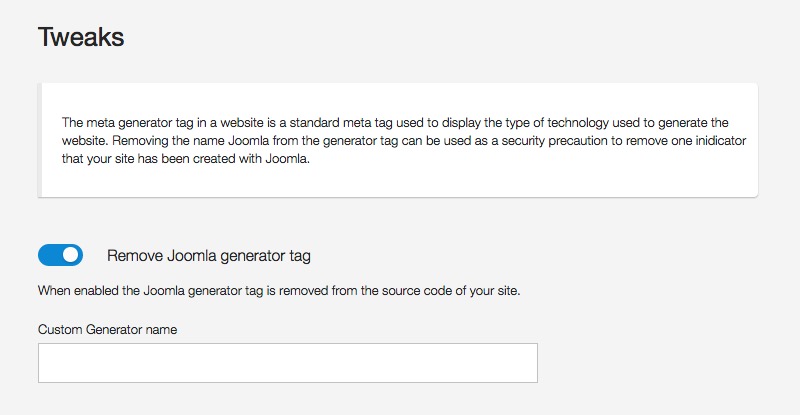Click the first line of the info box text

[x=395, y=123]
